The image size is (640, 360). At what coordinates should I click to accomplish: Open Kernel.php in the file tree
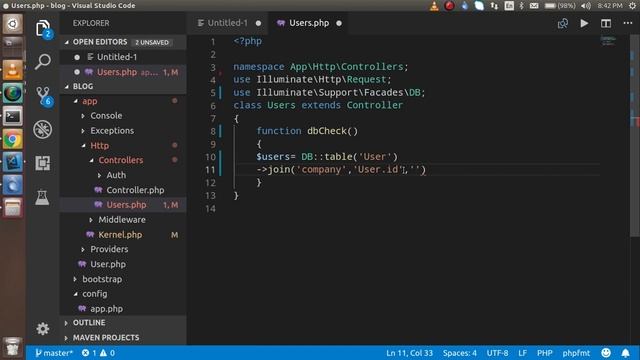(120, 235)
